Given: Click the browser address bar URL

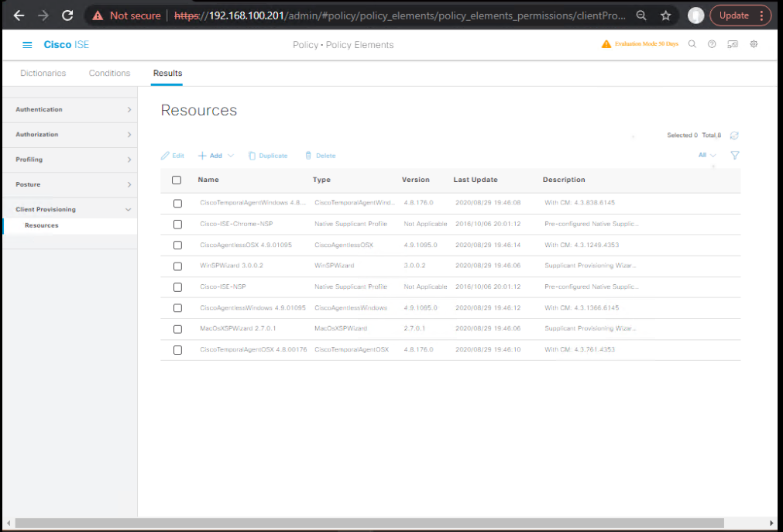Looking at the screenshot, I should click(x=400, y=15).
